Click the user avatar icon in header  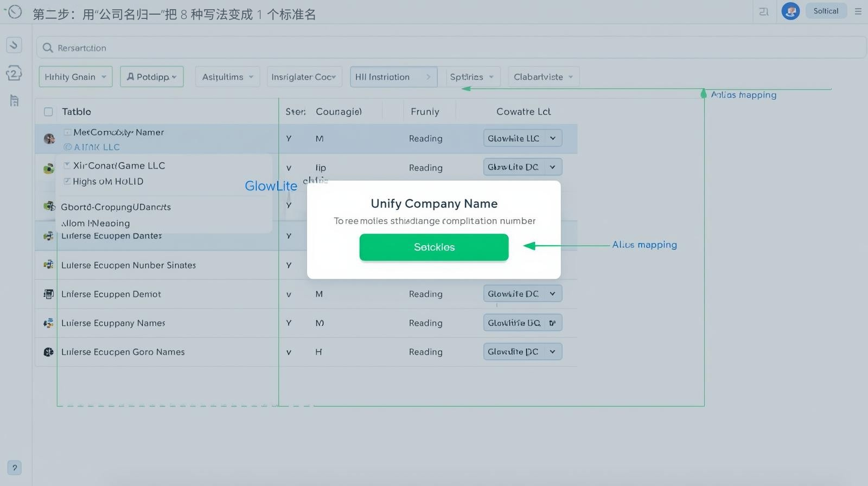[x=790, y=11]
